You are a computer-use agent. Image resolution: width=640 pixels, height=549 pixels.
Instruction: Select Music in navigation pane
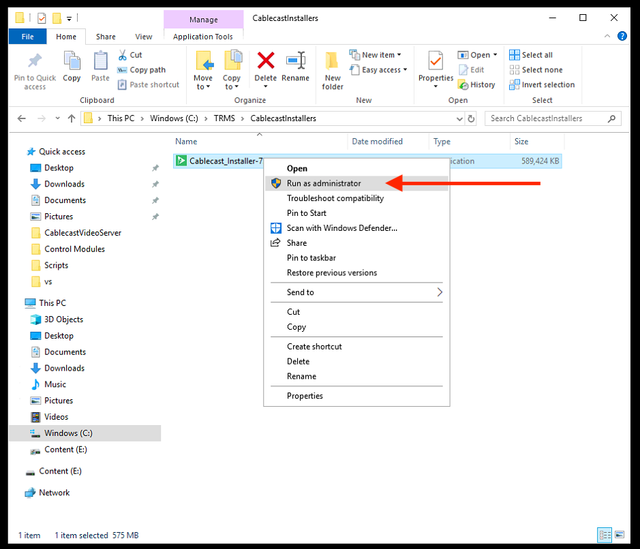point(55,385)
